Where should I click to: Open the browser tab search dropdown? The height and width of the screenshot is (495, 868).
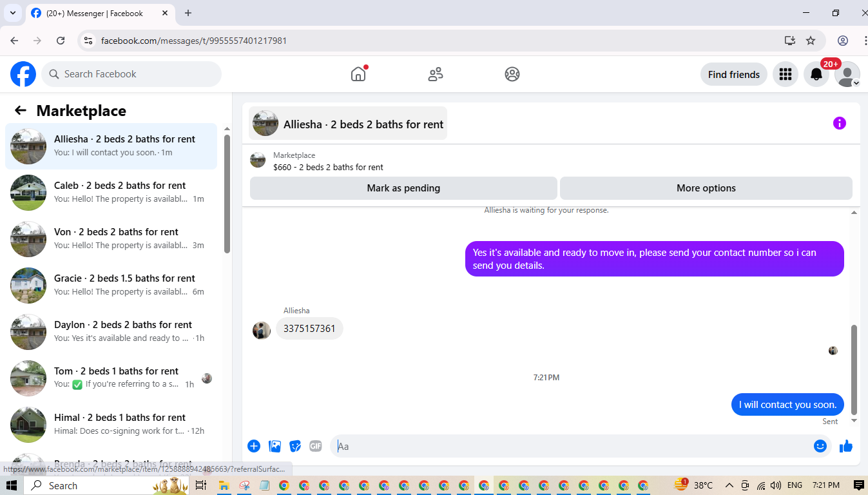pyautogui.click(x=12, y=13)
